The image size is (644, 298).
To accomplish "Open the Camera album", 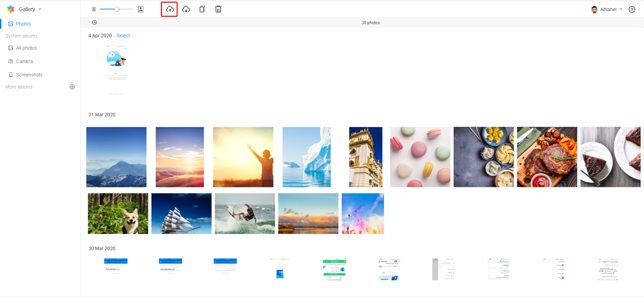I will [x=24, y=61].
